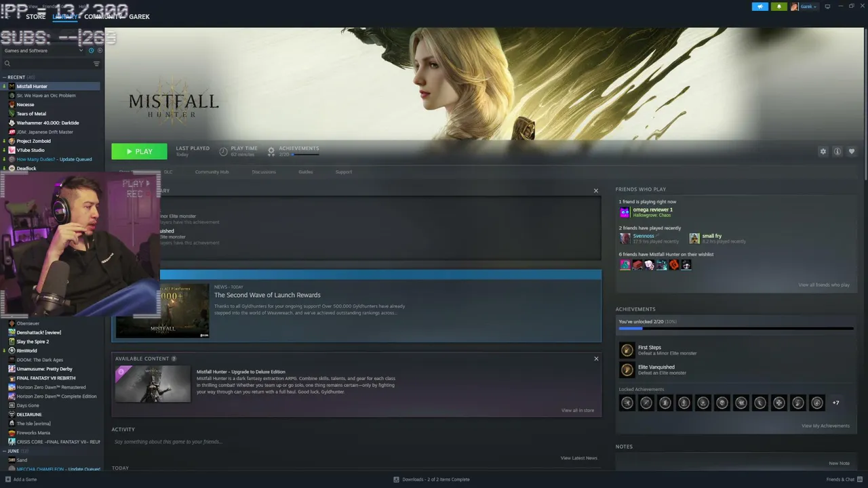Open the Support tab
Image resolution: width=868 pixels, height=488 pixels.
click(x=344, y=172)
